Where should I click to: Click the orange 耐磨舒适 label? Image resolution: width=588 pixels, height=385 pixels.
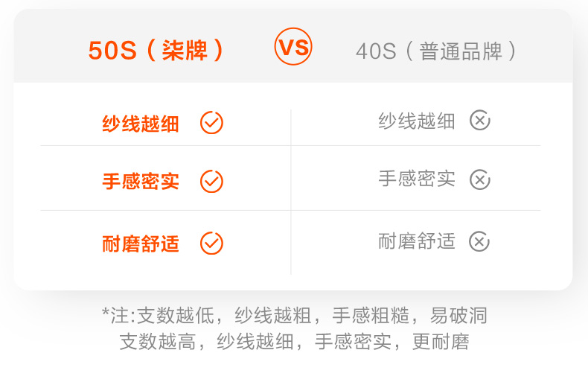pos(141,244)
